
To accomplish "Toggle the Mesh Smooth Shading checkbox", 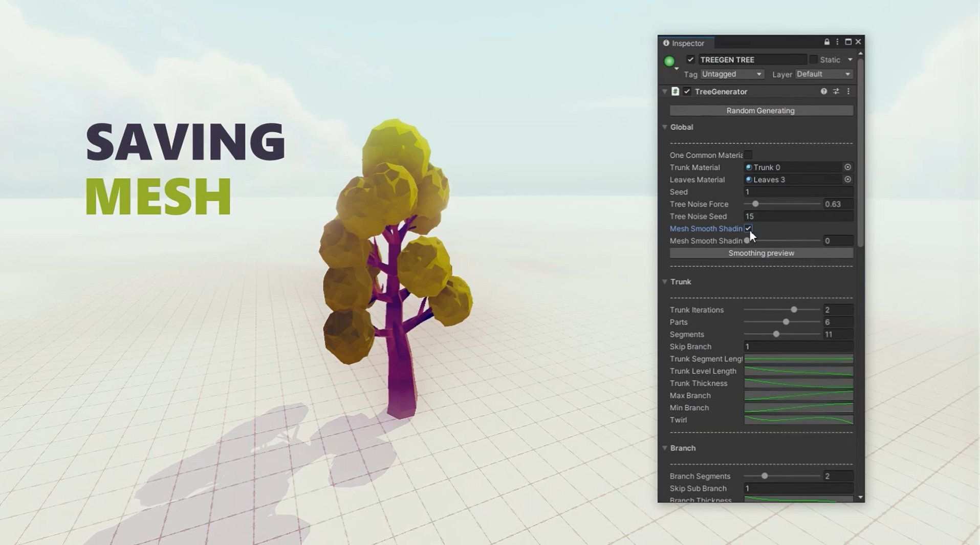I will click(748, 228).
